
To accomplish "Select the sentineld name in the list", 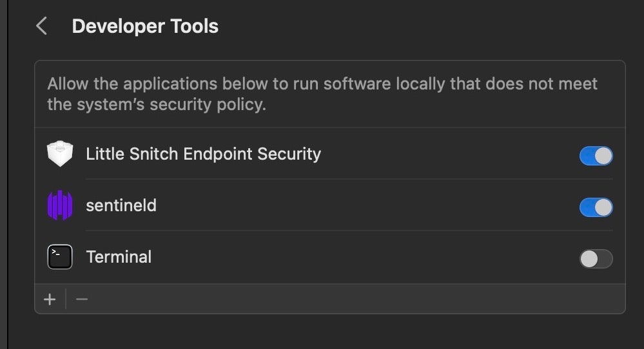I will coord(121,205).
